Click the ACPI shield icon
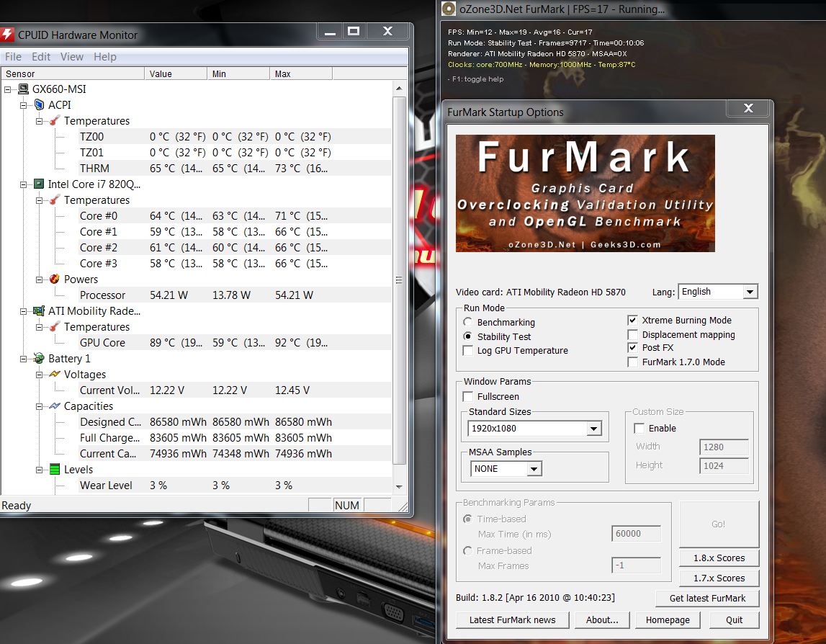 click(x=40, y=105)
